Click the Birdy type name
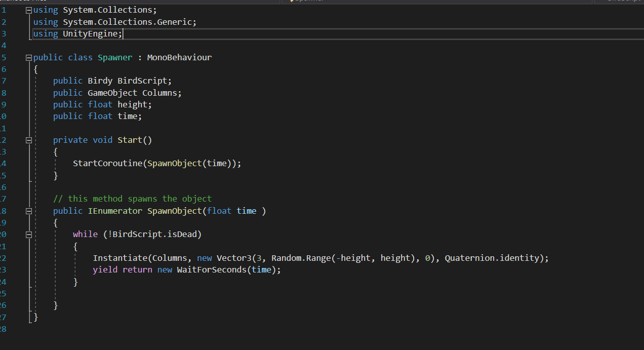The image size is (644, 350). tap(100, 81)
